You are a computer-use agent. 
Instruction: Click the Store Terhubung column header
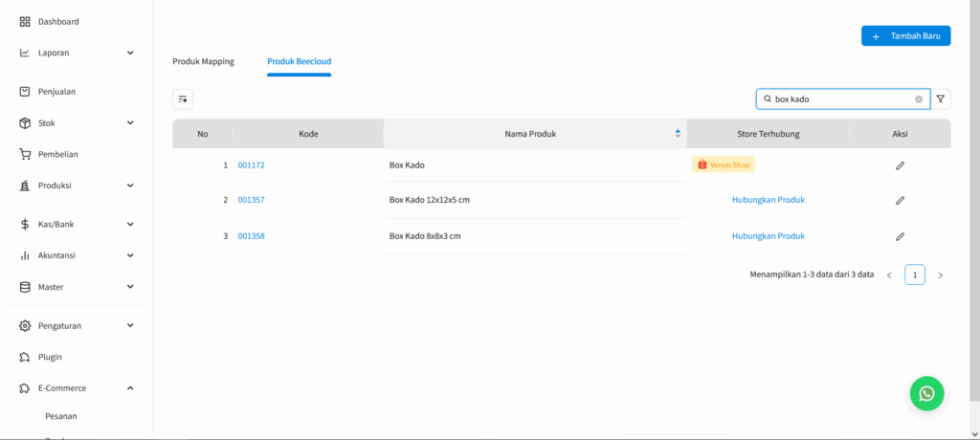pyautogui.click(x=768, y=134)
